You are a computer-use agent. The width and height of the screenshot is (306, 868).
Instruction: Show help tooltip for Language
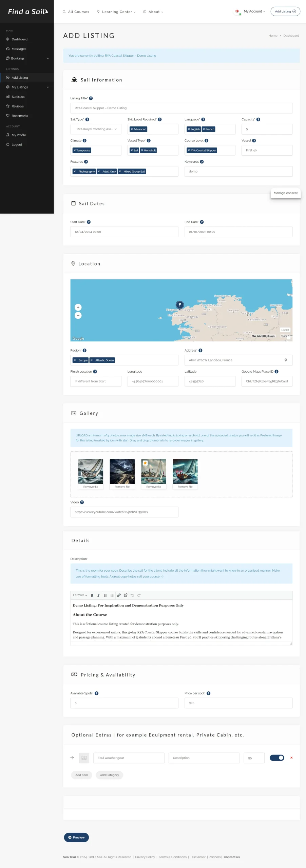coord(203,119)
